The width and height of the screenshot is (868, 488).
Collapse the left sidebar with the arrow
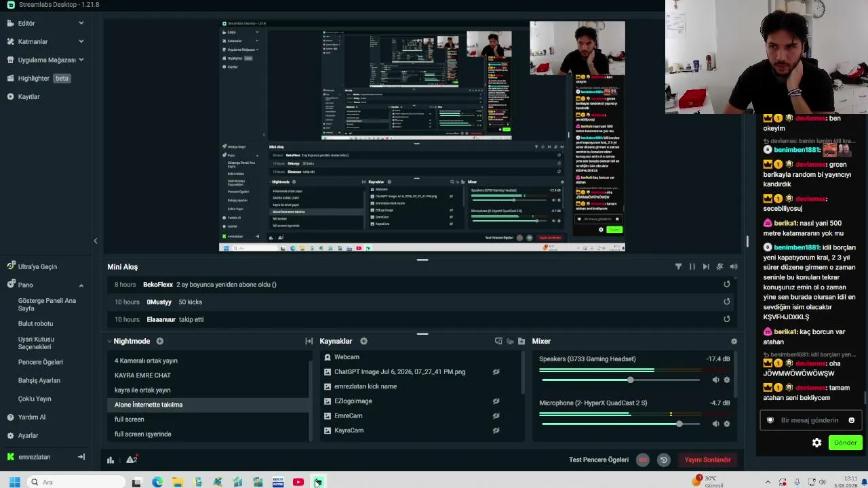click(x=96, y=241)
